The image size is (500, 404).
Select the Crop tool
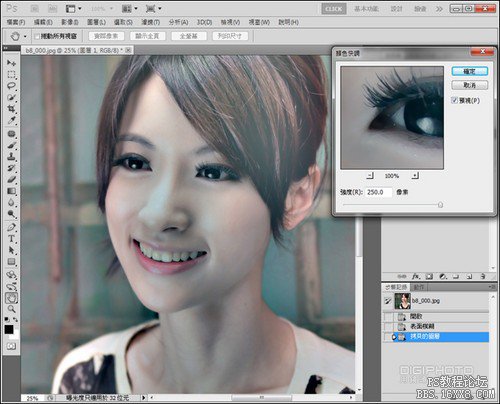(11, 109)
